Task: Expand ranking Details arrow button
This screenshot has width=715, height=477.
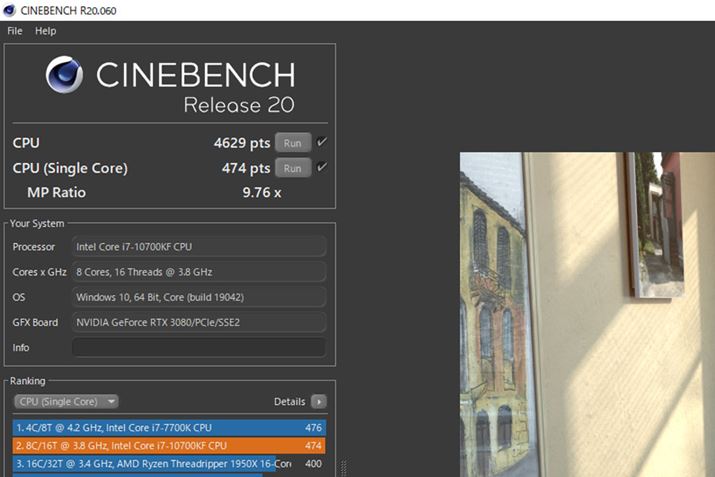Action: [x=319, y=402]
